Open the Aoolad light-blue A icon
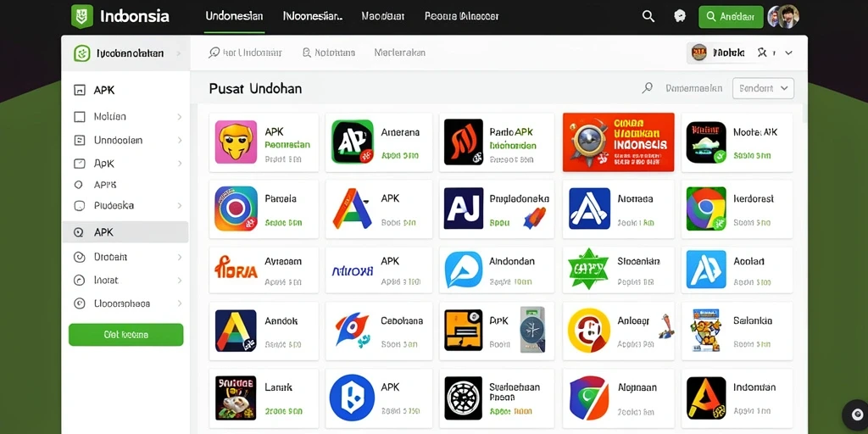Screen dimensions: 868x434 [706, 270]
